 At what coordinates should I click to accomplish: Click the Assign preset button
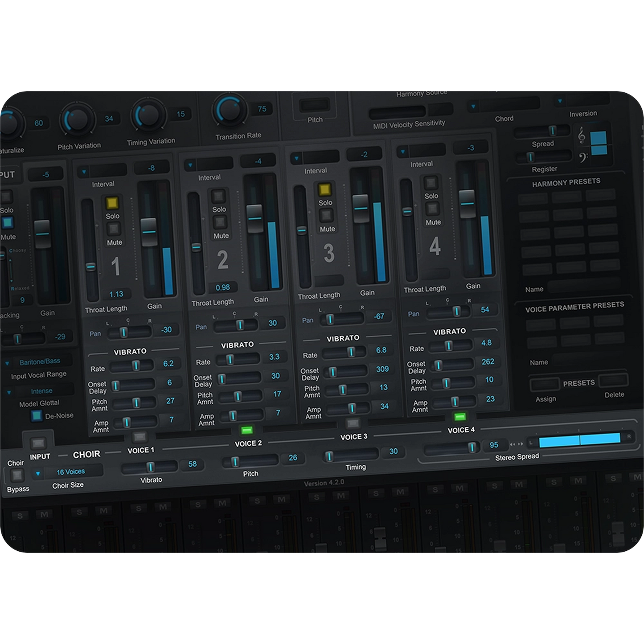tap(544, 384)
